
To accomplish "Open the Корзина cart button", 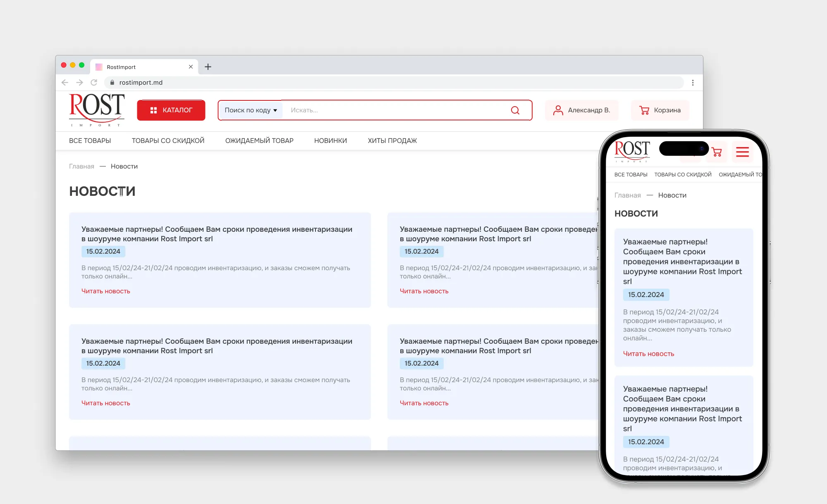I will coord(660,110).
